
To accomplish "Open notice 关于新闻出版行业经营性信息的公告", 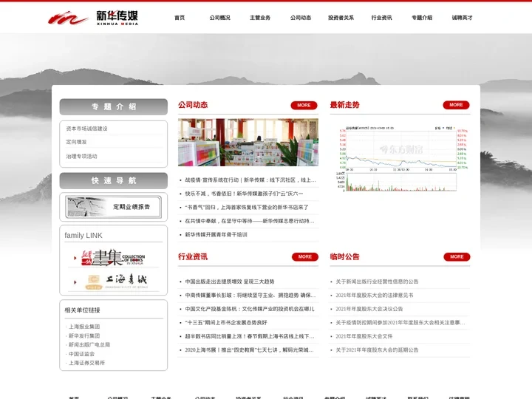I will click(377, 282).
